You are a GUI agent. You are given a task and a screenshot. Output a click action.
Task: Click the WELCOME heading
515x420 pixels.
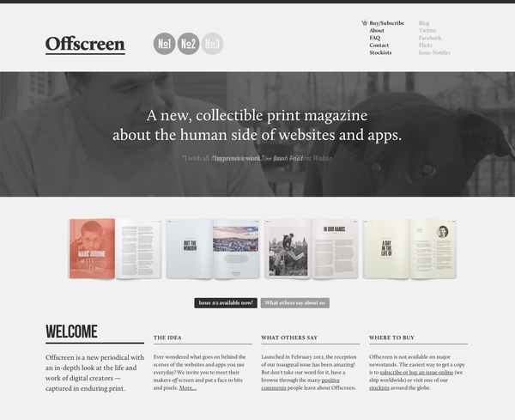[x=71, y=332]
